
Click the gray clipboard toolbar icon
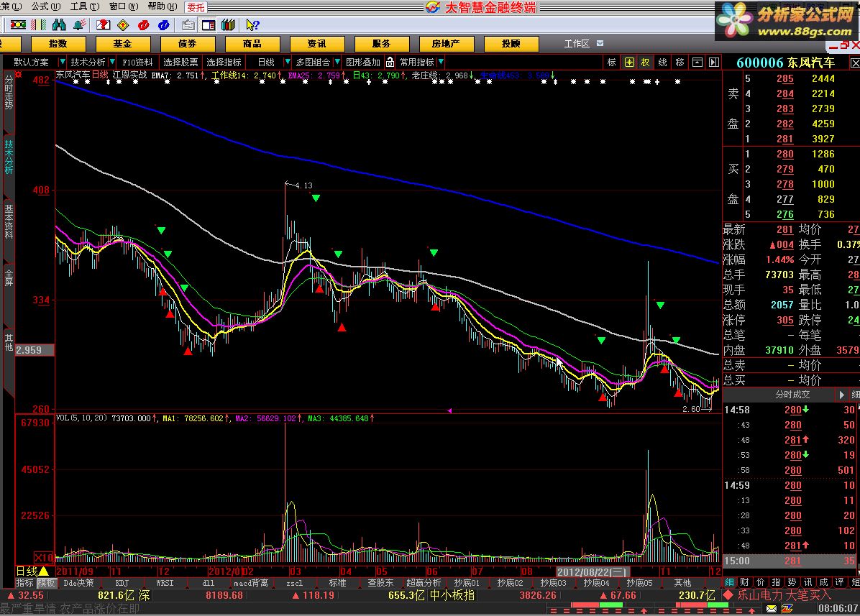188,24
